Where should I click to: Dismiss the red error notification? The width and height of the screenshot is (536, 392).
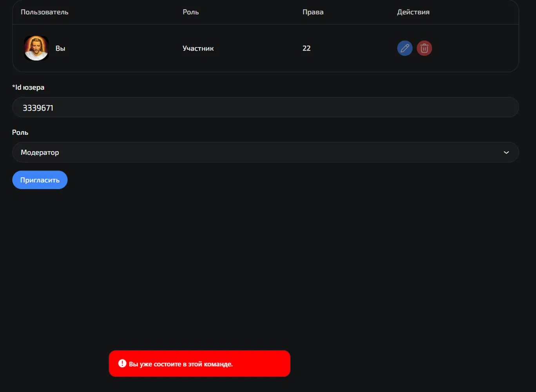199,363
